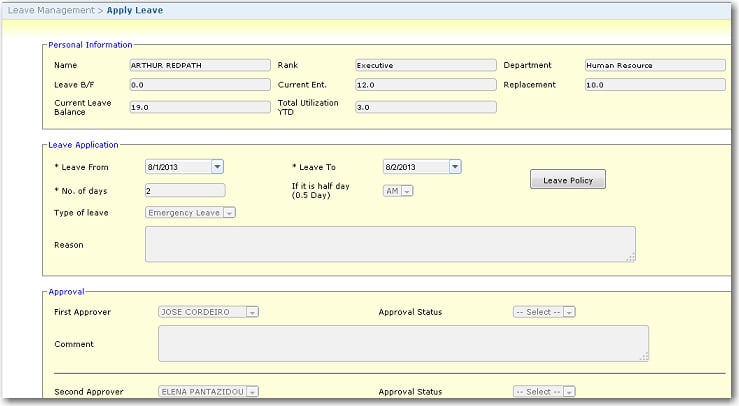
Task: Expand the half day AM dropdown
Action: coord(408,191)
